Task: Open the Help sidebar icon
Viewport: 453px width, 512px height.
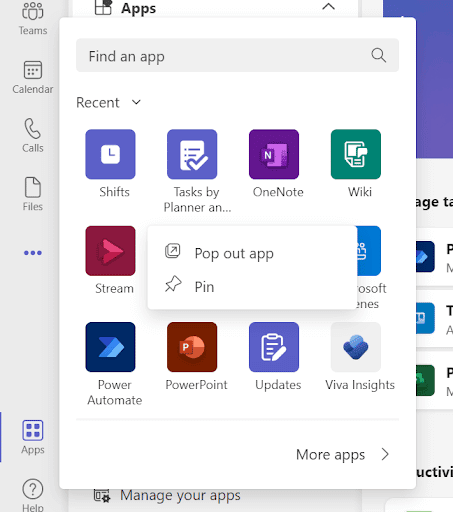Action: tap(33, 495)
